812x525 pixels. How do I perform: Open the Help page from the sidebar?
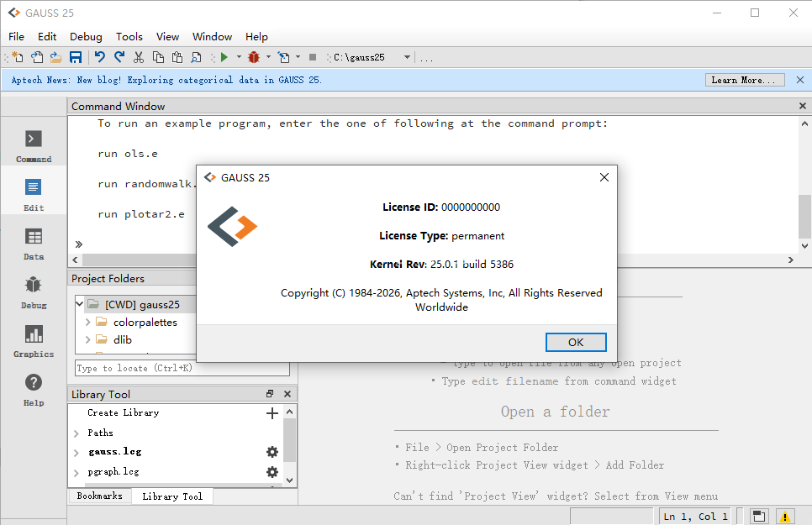point(34,389)
